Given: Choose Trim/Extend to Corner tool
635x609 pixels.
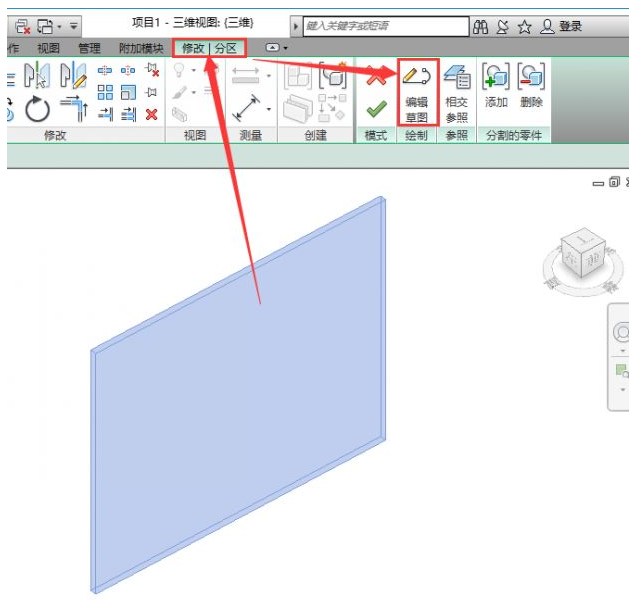Looking at the screenshot, I should [74, 109].
